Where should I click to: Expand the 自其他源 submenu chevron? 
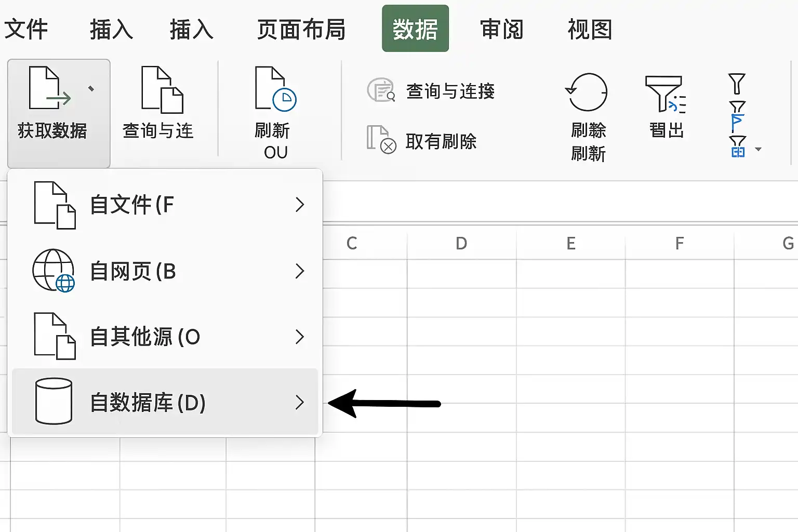click(x=299, y=337)
